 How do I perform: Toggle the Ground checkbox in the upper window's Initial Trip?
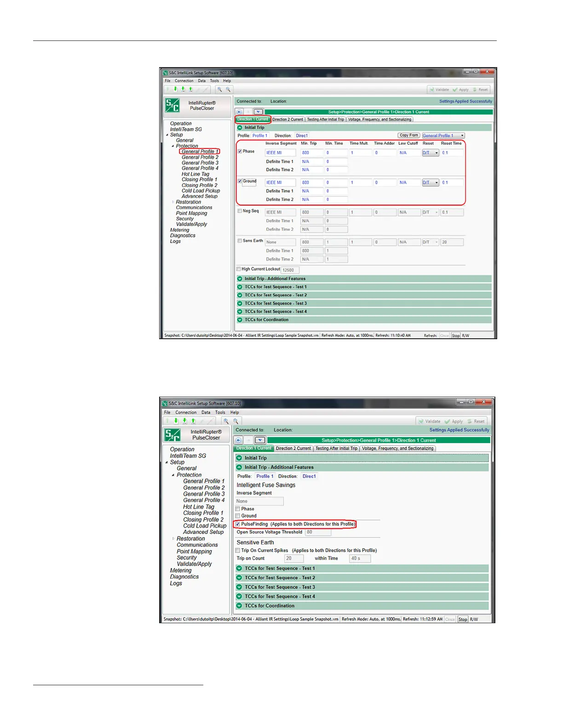click(x=240, y=181)
